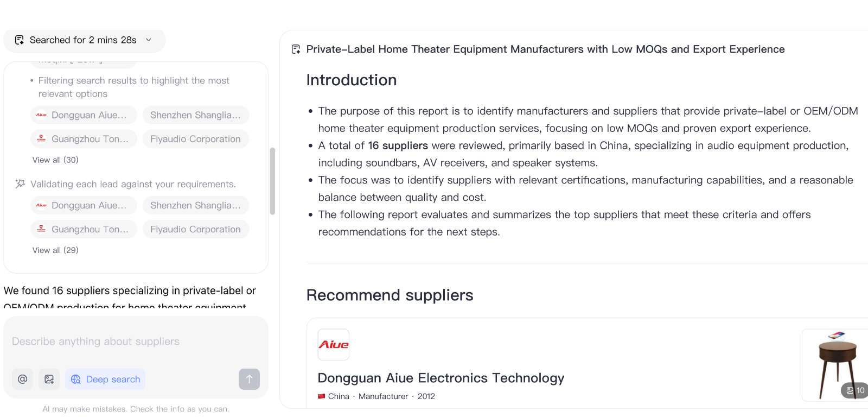Collapse the 'Searched for 2 mins 28s' chevron

coord(149,40)
